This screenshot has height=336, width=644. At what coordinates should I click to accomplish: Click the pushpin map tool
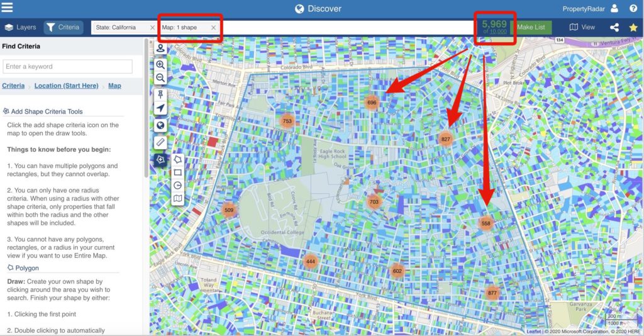click(x=160, y=94)
